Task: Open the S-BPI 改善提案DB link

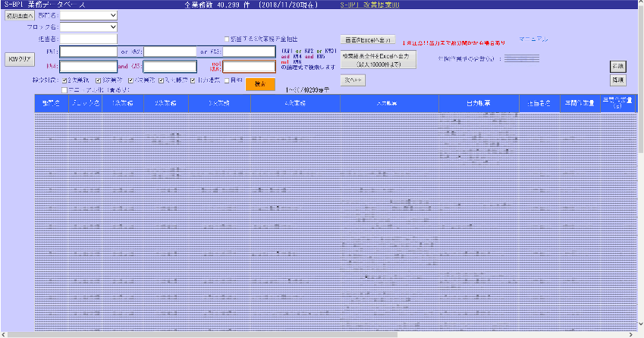Action: tap(369, 5)
